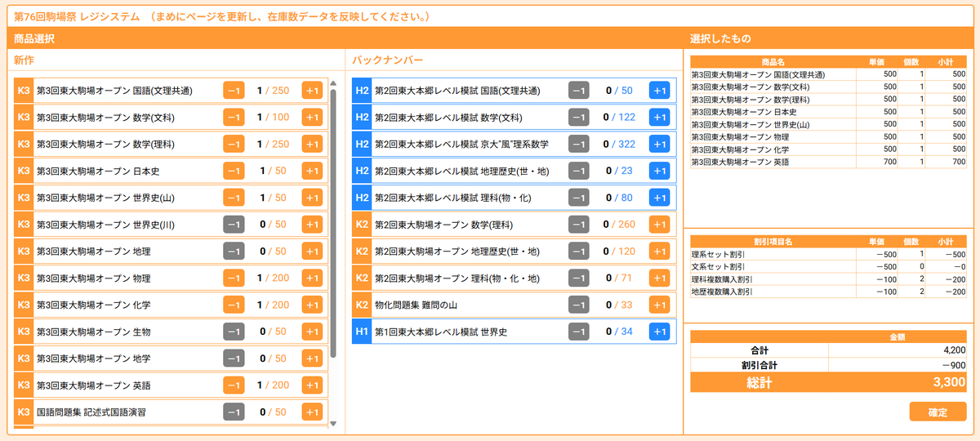Viewport: 980px width, 441px height.
Task: Click −1 for 第3回東大駒場オープン 生物
Action: [234, 332]
